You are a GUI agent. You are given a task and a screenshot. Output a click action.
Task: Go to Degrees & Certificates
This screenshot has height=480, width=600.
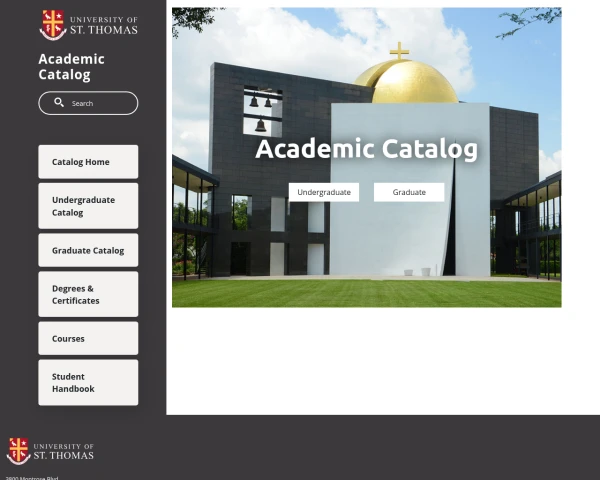click(88, 294)
